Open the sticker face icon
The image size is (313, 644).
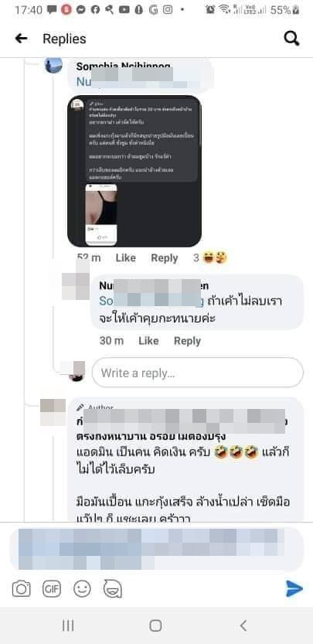[x=113, y=589]
